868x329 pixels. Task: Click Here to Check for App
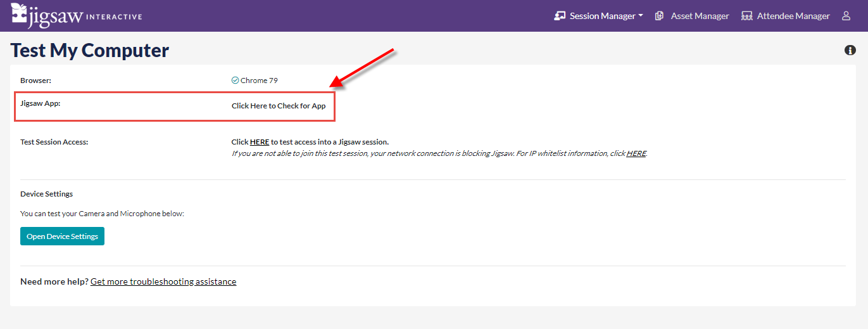tap(279, 106)
